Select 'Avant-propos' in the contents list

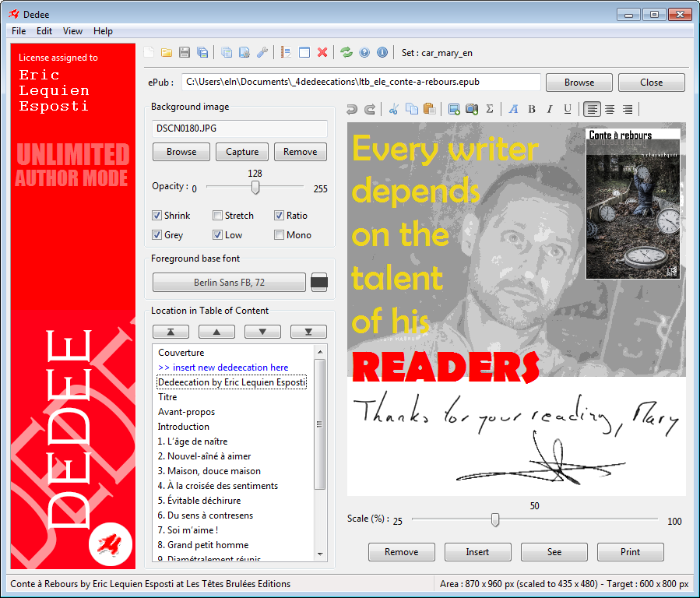[186, 412]
